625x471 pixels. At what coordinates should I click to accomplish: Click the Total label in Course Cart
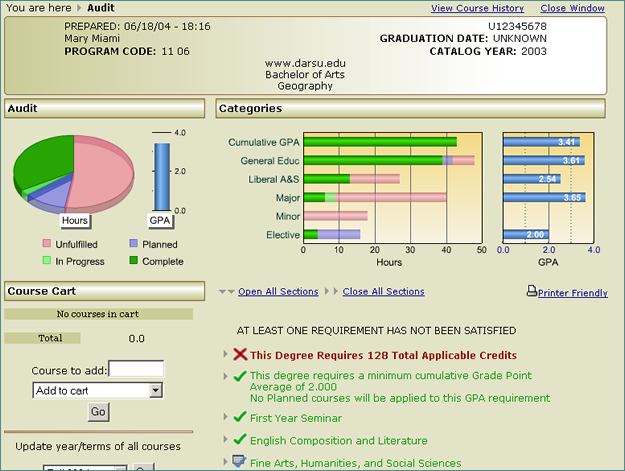50,338
